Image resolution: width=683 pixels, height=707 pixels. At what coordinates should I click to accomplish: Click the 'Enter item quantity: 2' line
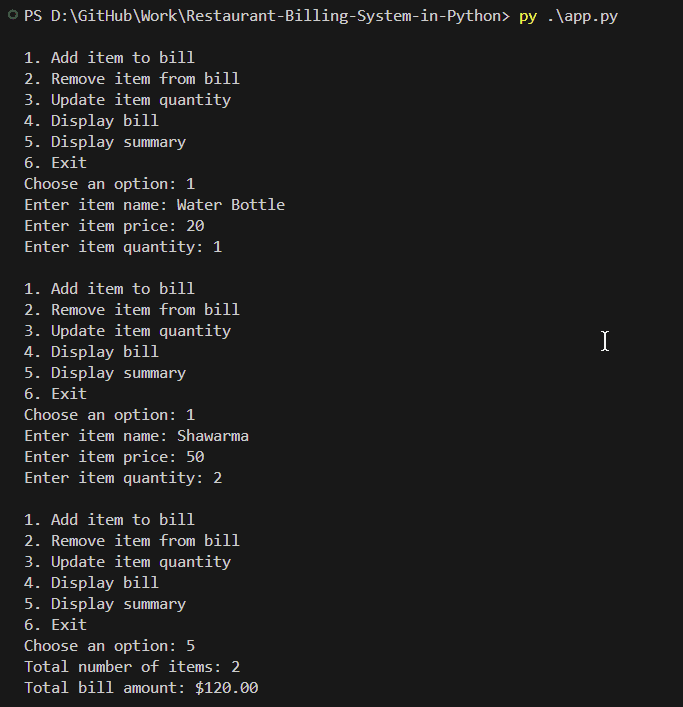pyautogui.click(x=123, y=478)
